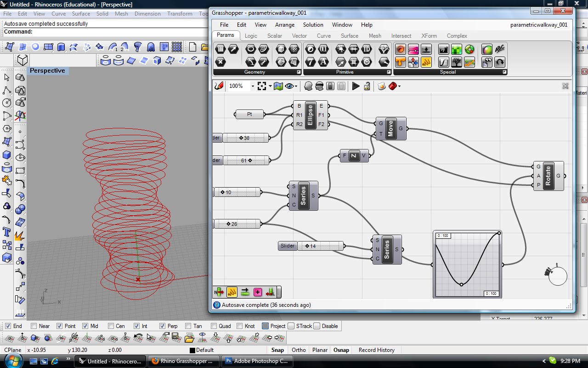
Task: Expand the Special panel corner arrow
Action: (505, 72)
